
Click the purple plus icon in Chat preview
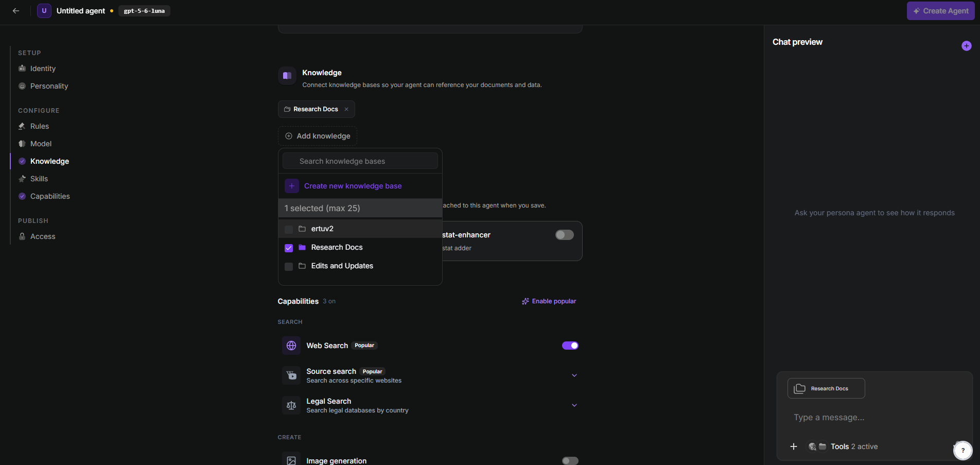coord(966,46)
